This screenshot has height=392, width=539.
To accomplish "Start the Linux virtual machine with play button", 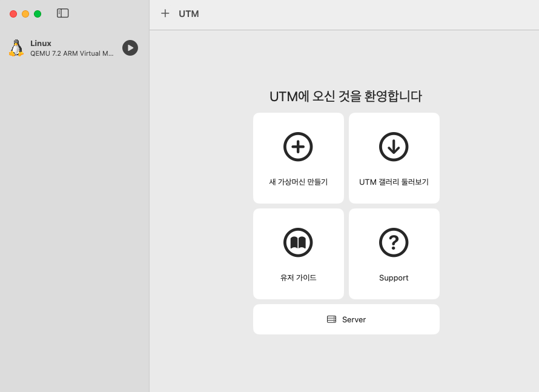I will pos(130,48).
